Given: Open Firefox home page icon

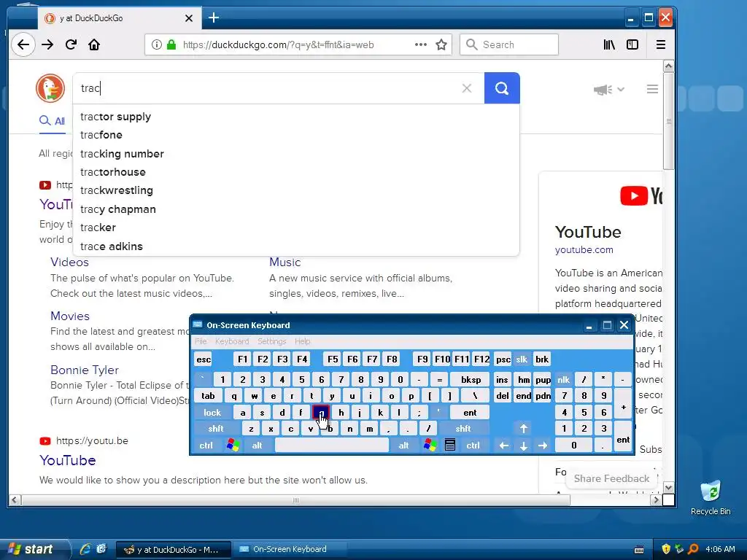Looking at the screenshot, I should click(x=94, y=44).
